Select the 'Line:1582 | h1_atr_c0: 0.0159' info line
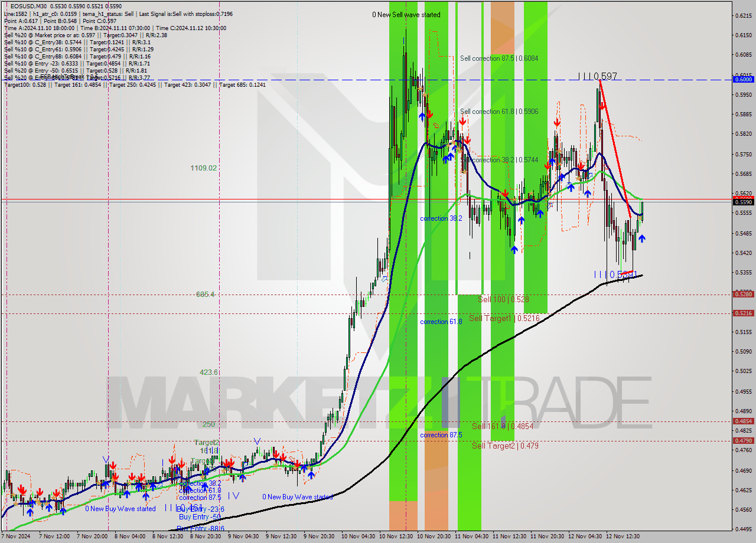This screenshot has width=756, height=543. pos(118,14)
